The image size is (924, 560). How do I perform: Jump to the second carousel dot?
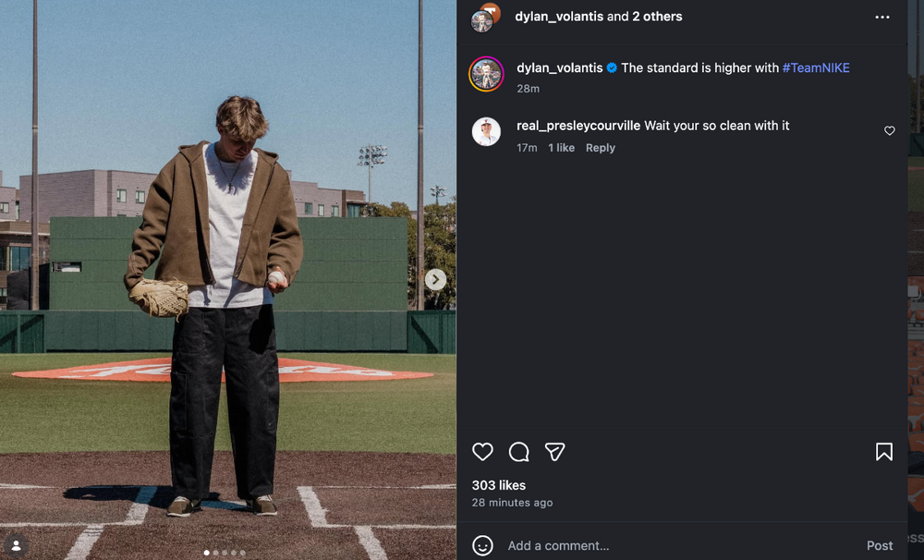215,553
